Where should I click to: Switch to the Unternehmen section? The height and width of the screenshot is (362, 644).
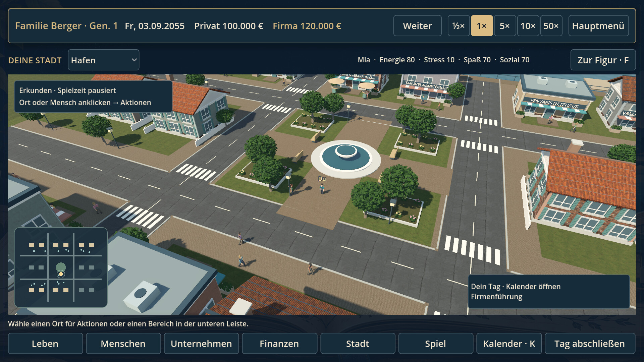tap(201, 344)
